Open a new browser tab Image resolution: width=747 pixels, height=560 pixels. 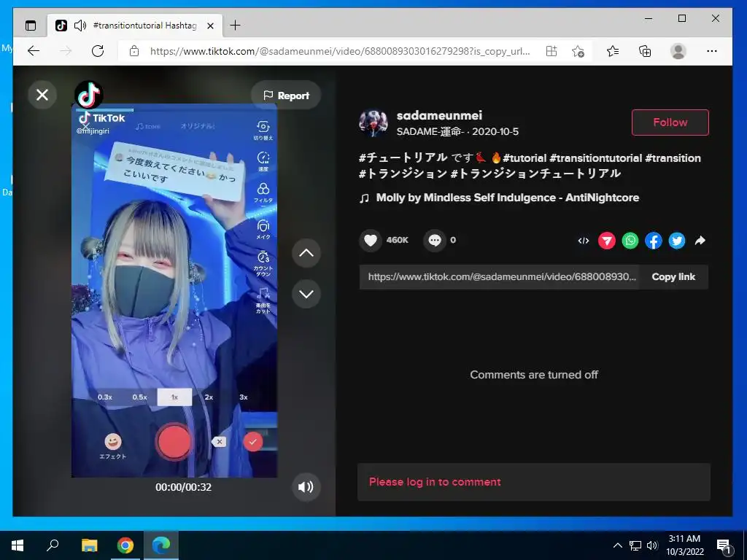coord(236,26)
